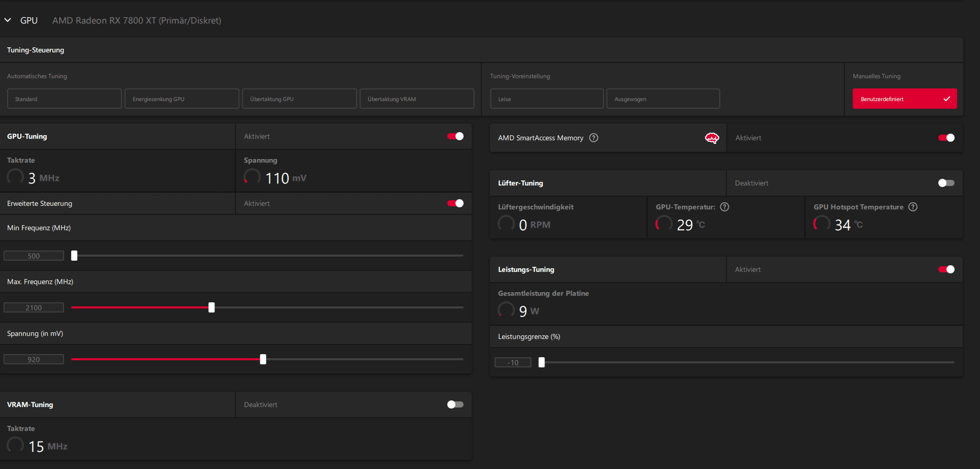This screenshot has height=469, width=980.
Task: Open SmartAccess Memory help icon
Action: pyautogui.click(x=594, y=138)
